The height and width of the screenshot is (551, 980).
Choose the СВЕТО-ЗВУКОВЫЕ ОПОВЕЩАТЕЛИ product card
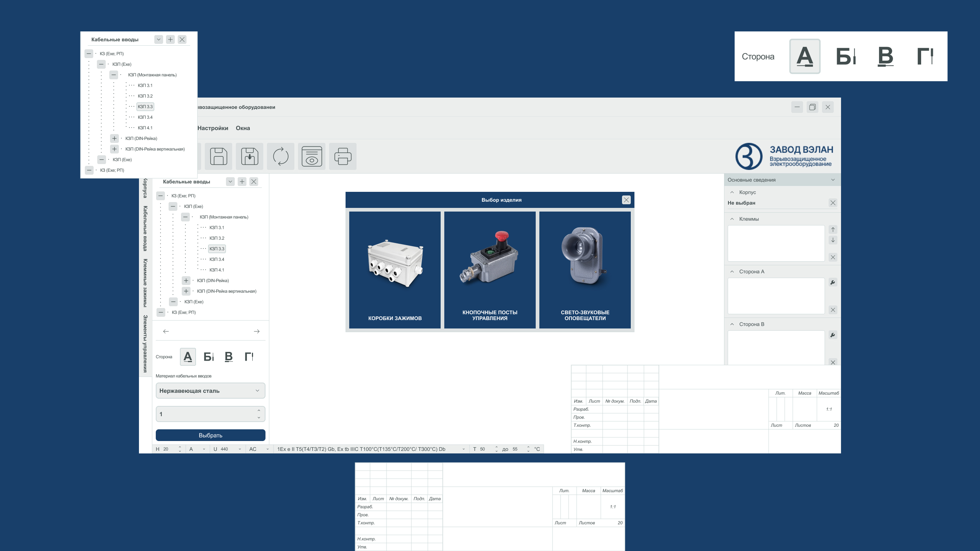(585, 270)
